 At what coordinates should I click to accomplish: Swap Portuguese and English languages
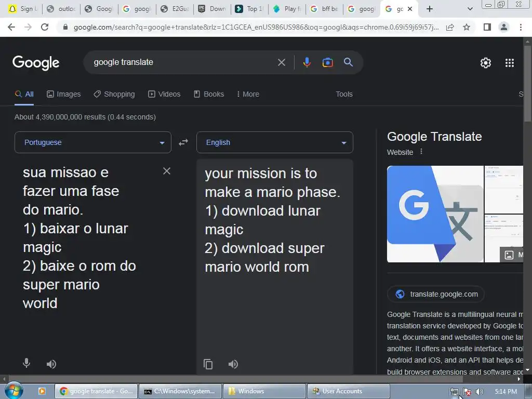183,142
